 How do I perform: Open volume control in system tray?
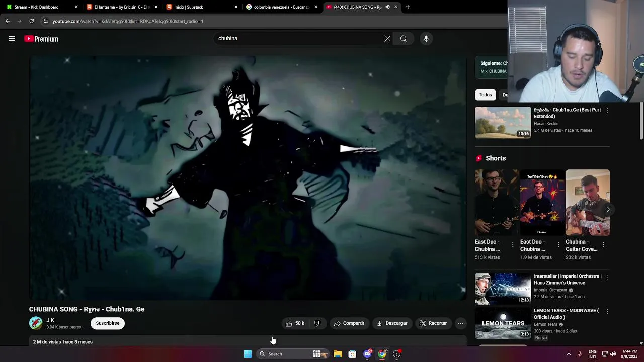(613, 354)
